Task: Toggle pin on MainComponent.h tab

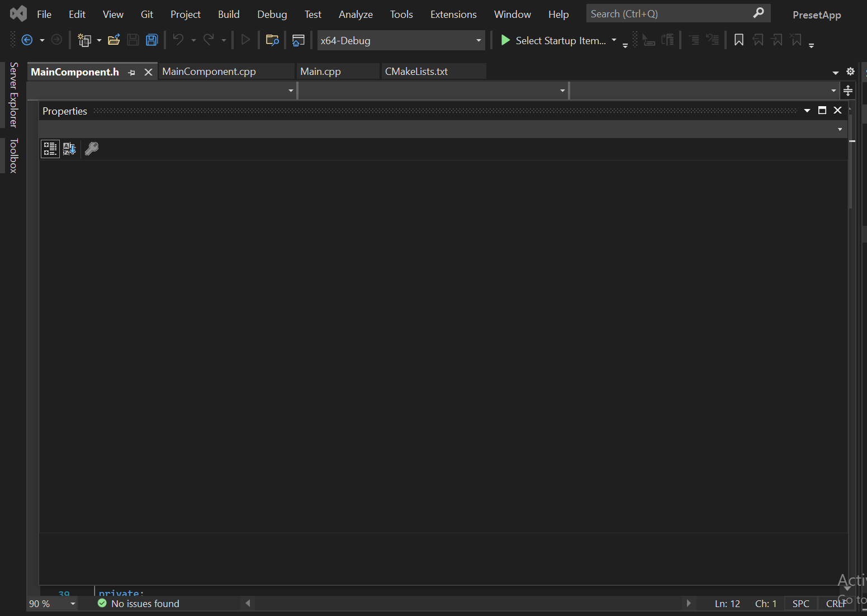Action: (x=131, y=72)
